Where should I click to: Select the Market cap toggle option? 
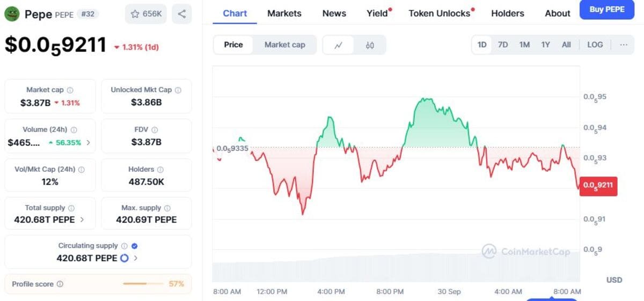[x=284, y=45]
